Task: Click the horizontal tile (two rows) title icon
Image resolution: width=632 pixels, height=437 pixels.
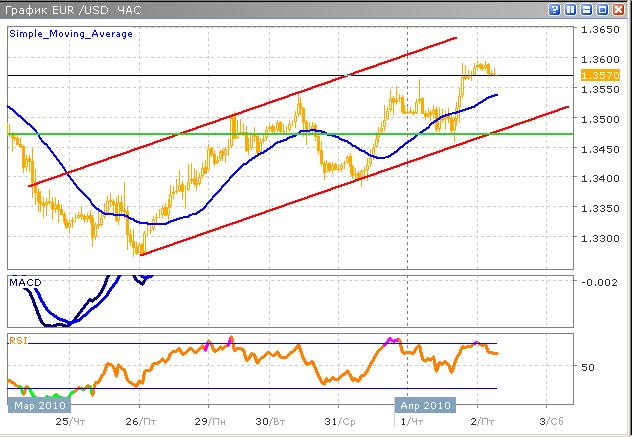Action: pyautogui.click(x=587, y=10)
